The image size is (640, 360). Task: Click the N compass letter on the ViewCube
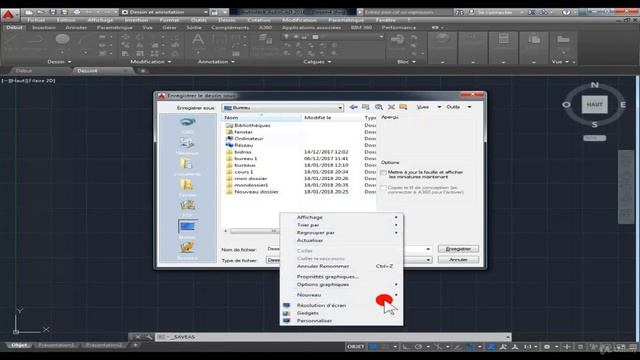[595, 85]
